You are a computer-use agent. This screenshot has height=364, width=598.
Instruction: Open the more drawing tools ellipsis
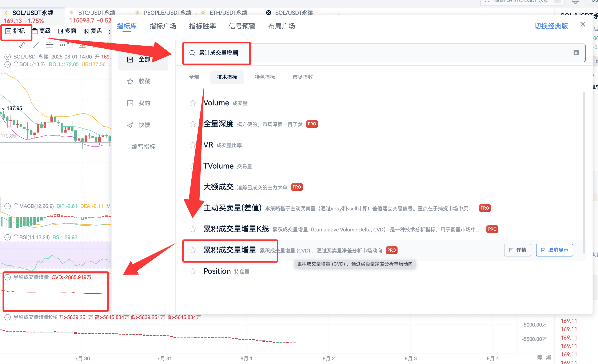click(63, 45)
